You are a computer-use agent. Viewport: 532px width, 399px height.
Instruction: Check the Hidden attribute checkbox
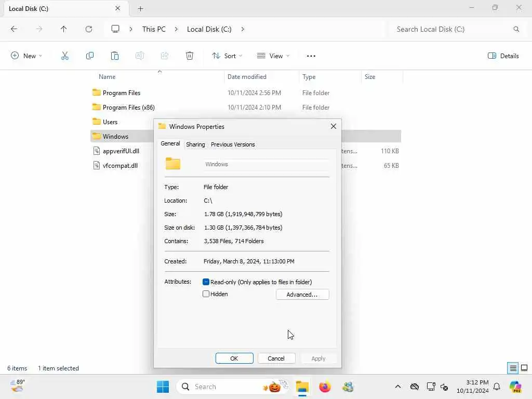(x=206, y=294)
